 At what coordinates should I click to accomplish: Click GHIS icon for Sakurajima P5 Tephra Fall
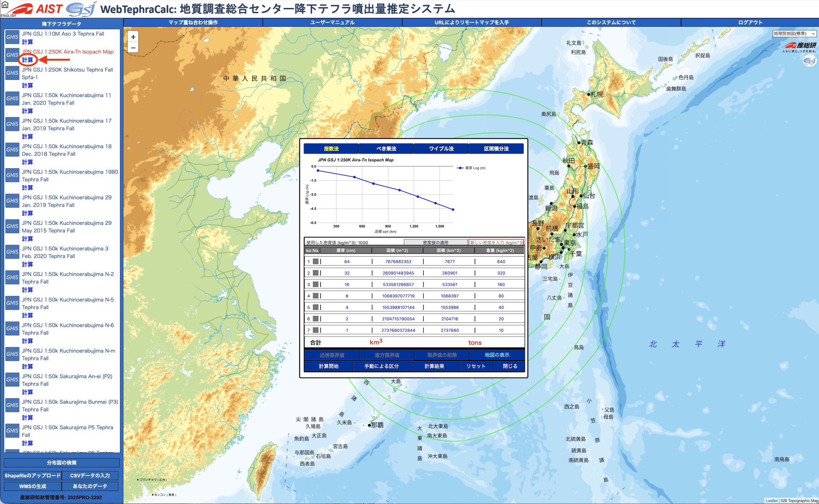[12, 431]
